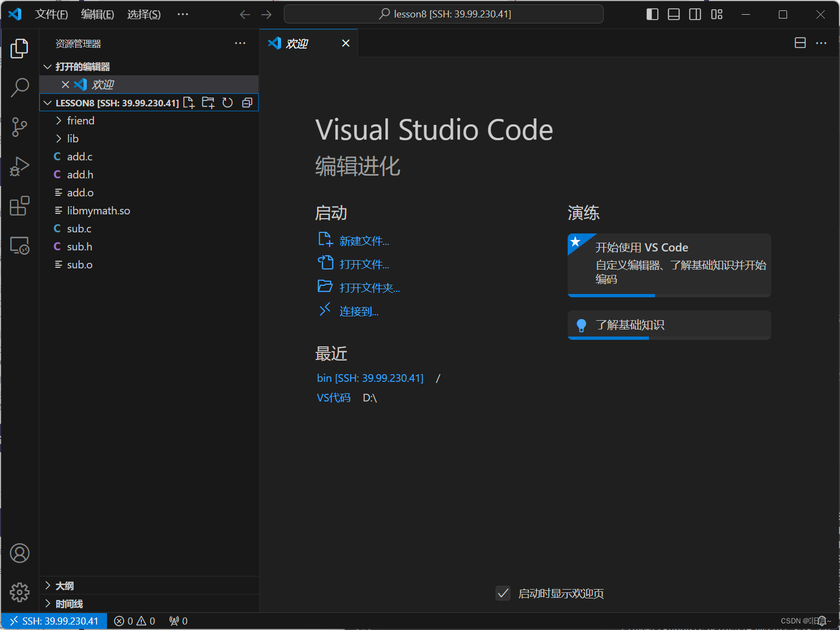
Task: Collapse all folders in explorer
Action: tap(247, 103)
